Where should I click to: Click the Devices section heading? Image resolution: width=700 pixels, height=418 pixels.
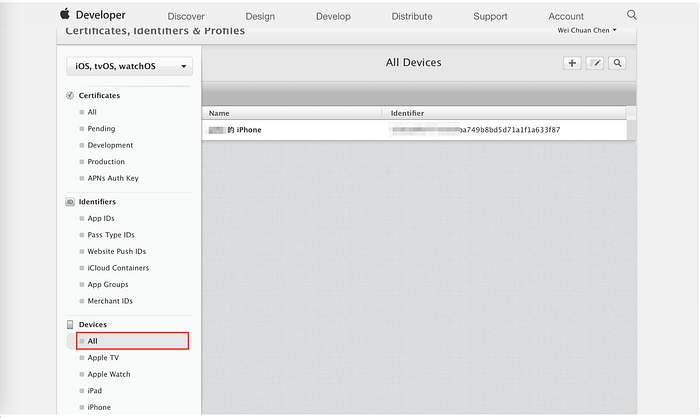(x=93, y=325)
